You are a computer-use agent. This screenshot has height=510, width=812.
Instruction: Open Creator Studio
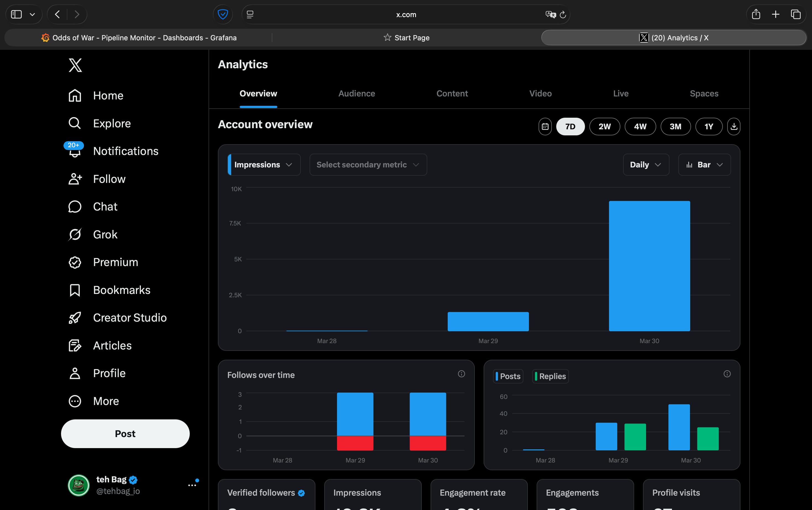point(117,318)
